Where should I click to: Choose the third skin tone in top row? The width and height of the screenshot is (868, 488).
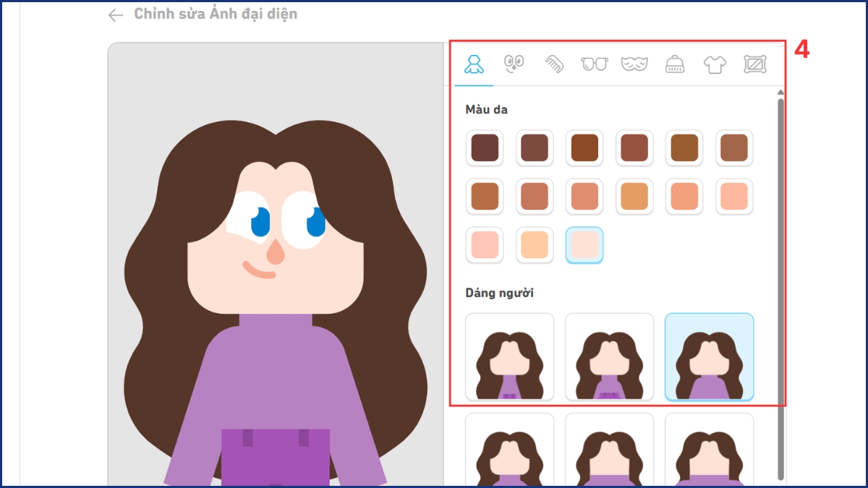tap(584, 148)
